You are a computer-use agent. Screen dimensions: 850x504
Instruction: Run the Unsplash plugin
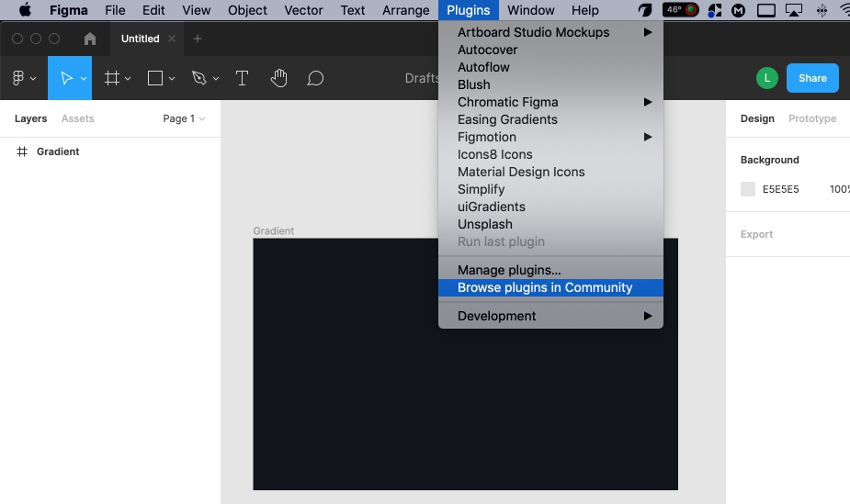tap(550, 224)
